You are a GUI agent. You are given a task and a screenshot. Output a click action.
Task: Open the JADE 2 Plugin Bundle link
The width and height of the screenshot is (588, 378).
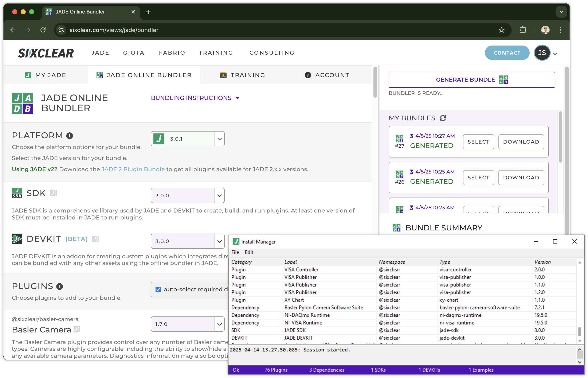pos(133,169)
